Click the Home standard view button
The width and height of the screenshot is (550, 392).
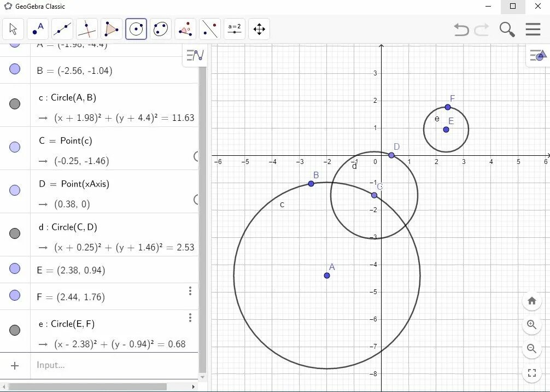tap(532, 301)
